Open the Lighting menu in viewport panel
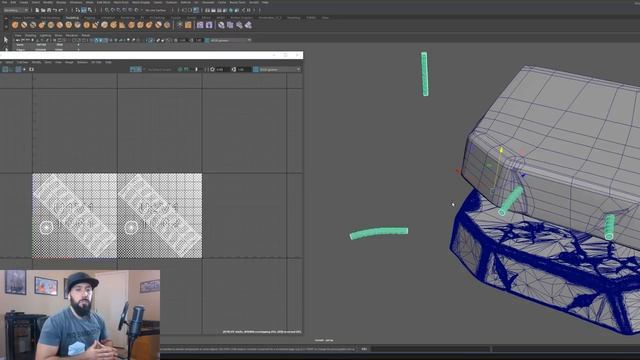 click(x=45, y=36)
